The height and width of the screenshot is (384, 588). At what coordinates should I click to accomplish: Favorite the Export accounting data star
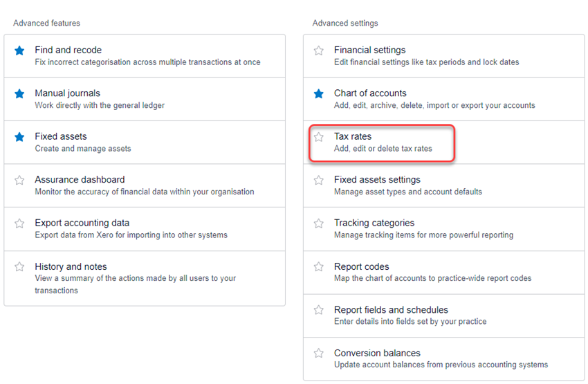coord(19,223)
